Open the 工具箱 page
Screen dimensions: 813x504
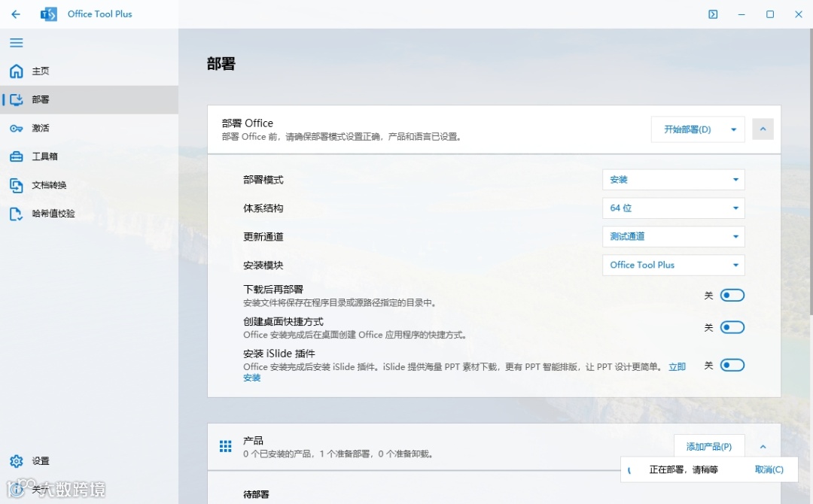tap(89, 156)
